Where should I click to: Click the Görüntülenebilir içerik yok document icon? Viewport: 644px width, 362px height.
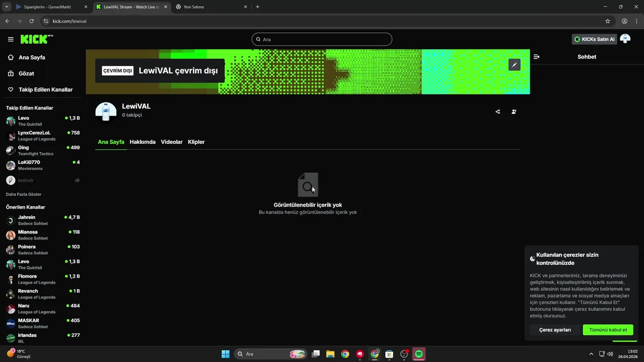[x=308, y=185]
